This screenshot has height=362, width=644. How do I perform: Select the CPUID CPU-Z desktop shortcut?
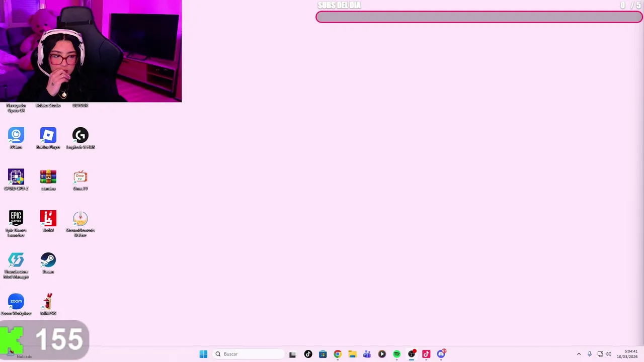click(x=16, y=180)
